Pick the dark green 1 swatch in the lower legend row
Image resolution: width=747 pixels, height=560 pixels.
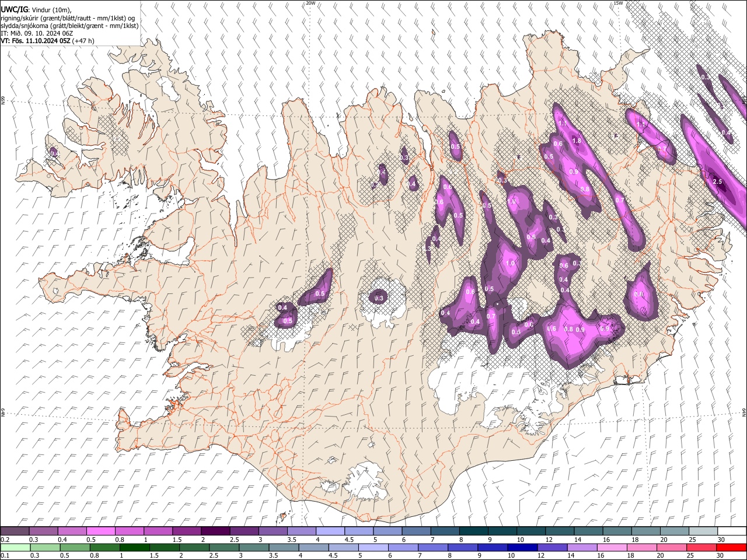click(134, 547)
